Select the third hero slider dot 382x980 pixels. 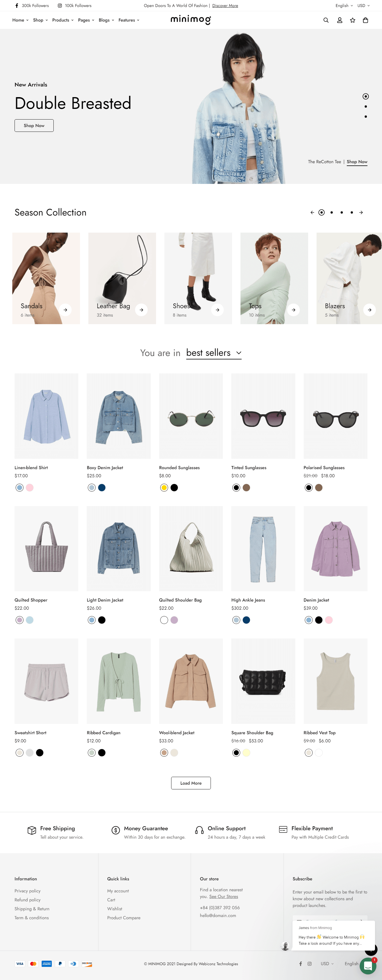366,116
